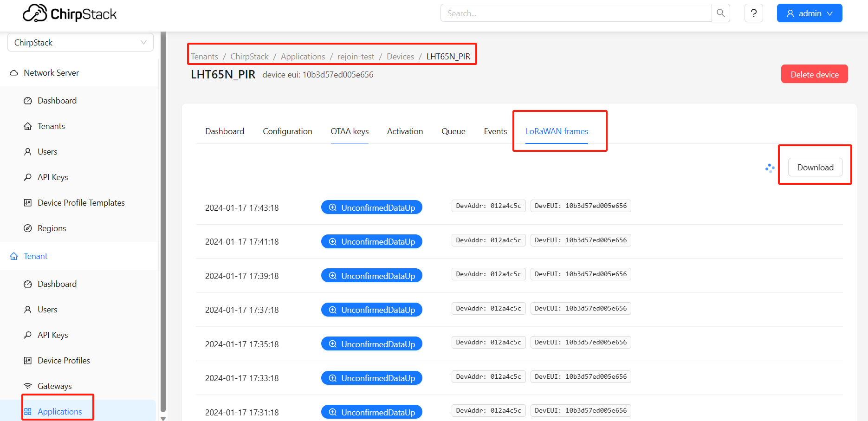Expand the ChirpStack tenant selector
This screenshot has width=868, height=421.
click(x=80, y=42)
